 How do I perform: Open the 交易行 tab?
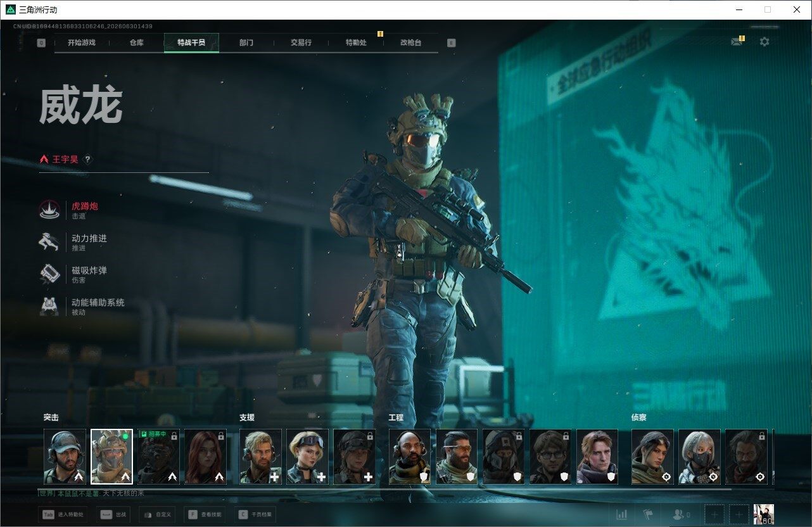click(301, 43)
